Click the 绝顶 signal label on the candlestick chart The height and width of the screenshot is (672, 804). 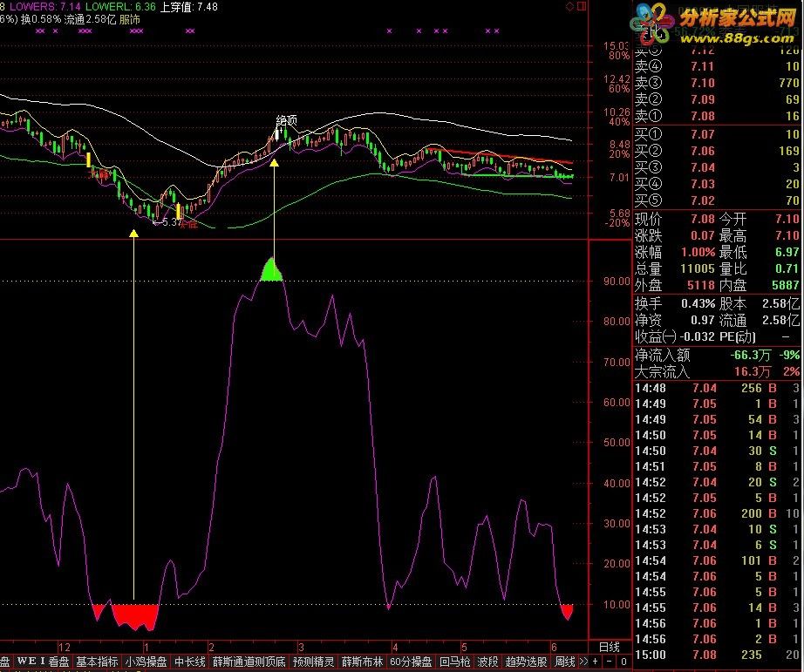286,120
